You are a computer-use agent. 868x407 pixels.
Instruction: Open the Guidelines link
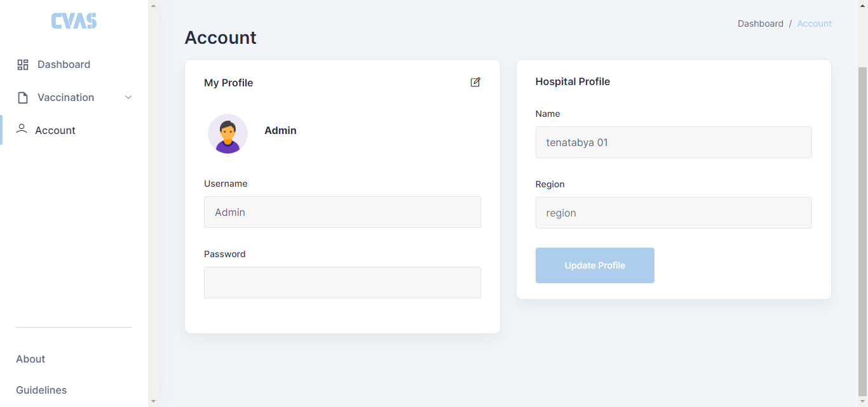click(x=41, y=390)
